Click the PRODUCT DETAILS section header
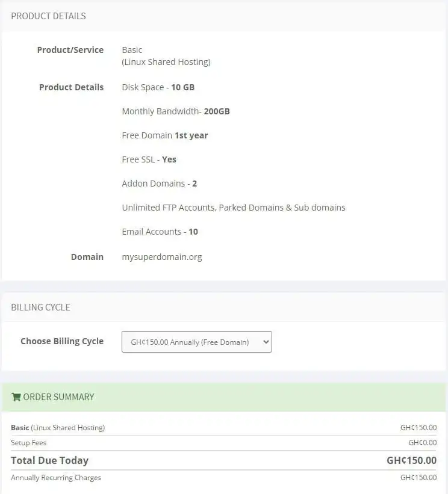This screenshot has width=448, height=494. (48, 16)
